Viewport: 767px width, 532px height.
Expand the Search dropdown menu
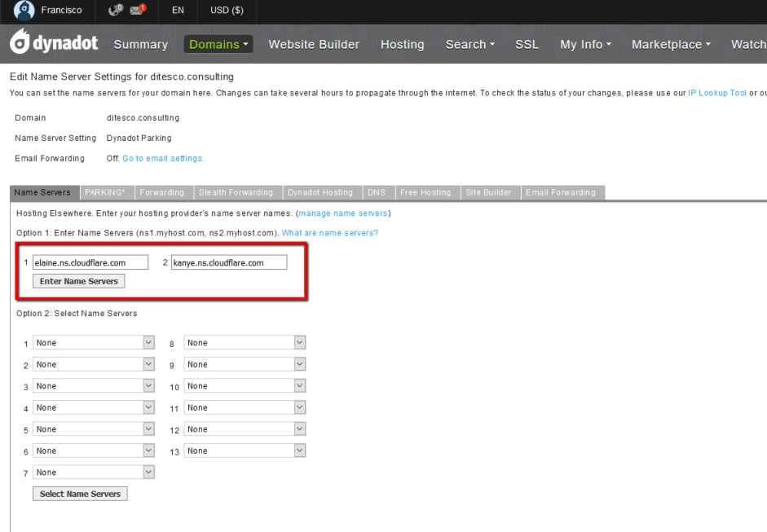click(470, 45)
